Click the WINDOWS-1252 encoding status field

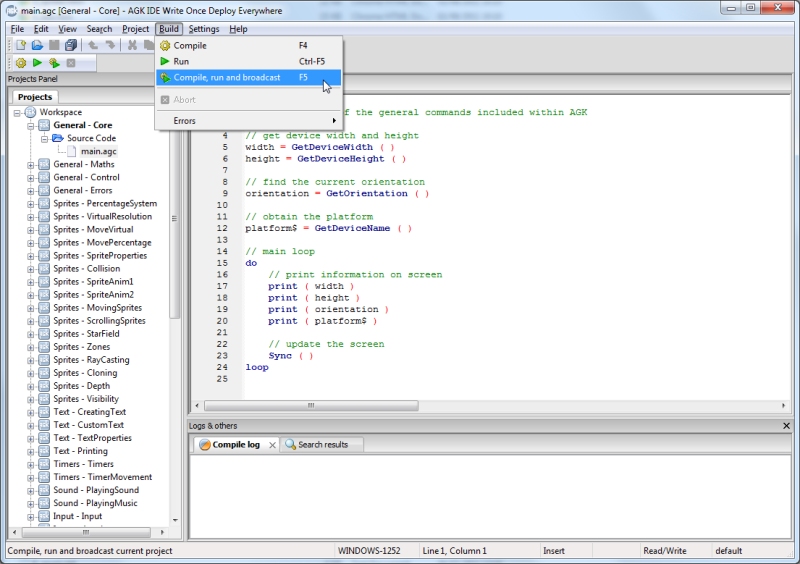point(369,551)
